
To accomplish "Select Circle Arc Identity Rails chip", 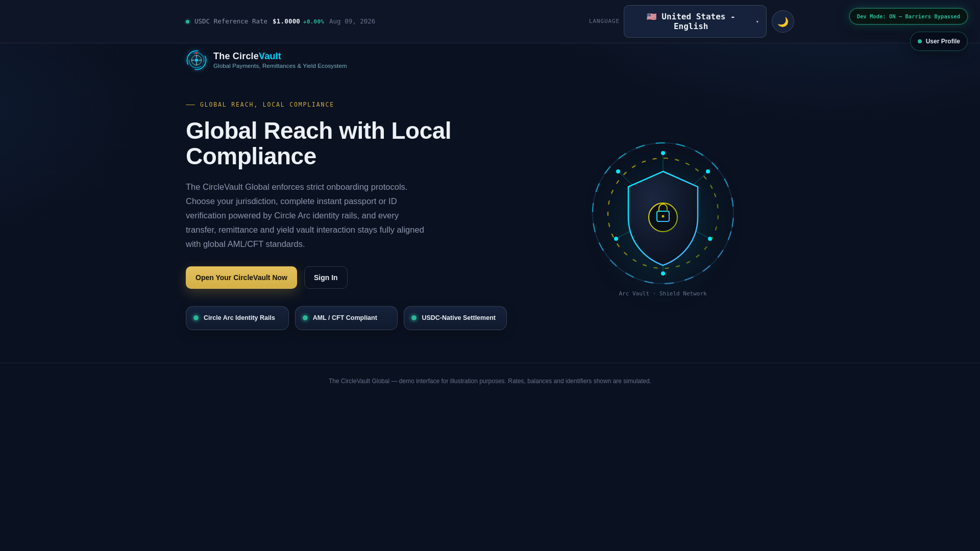I will (x=237, y=318).
